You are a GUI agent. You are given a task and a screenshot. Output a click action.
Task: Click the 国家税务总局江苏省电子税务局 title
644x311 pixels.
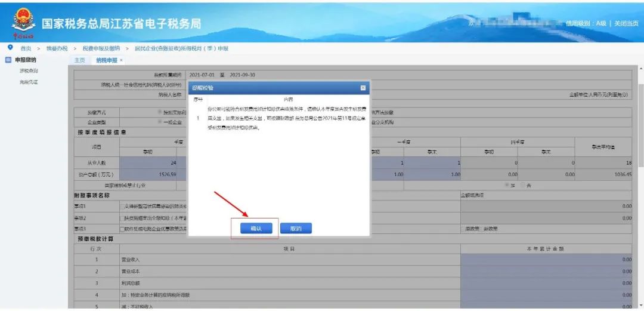[x=122, y=23]
